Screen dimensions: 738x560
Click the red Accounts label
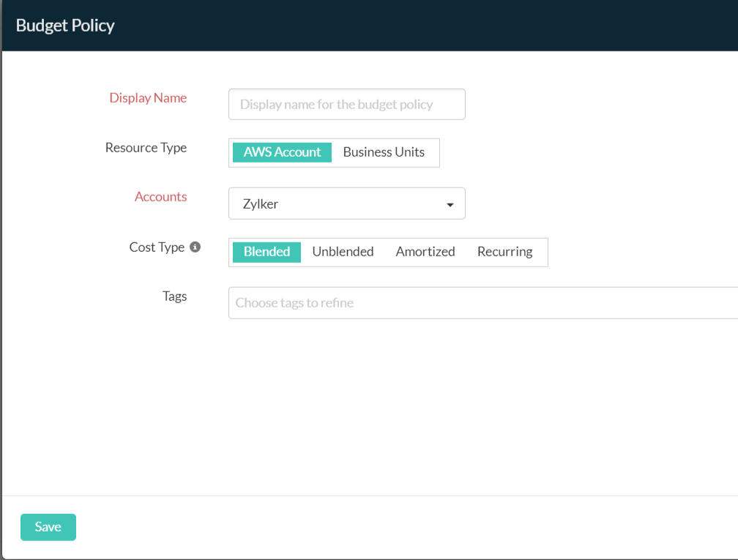click(160, 197)
